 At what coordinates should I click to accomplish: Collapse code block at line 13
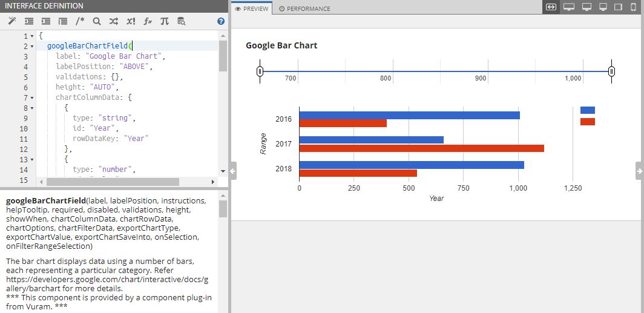point(31,160)
